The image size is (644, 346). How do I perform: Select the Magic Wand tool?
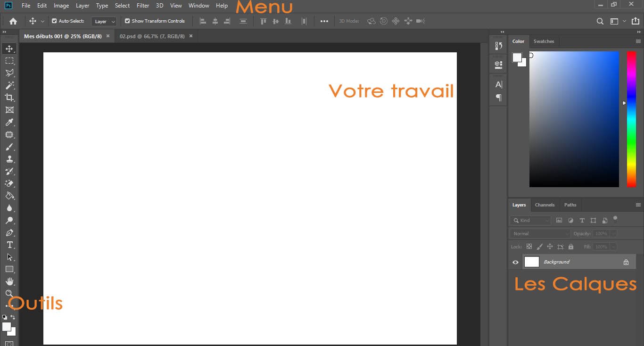click(x=9, y=85)
